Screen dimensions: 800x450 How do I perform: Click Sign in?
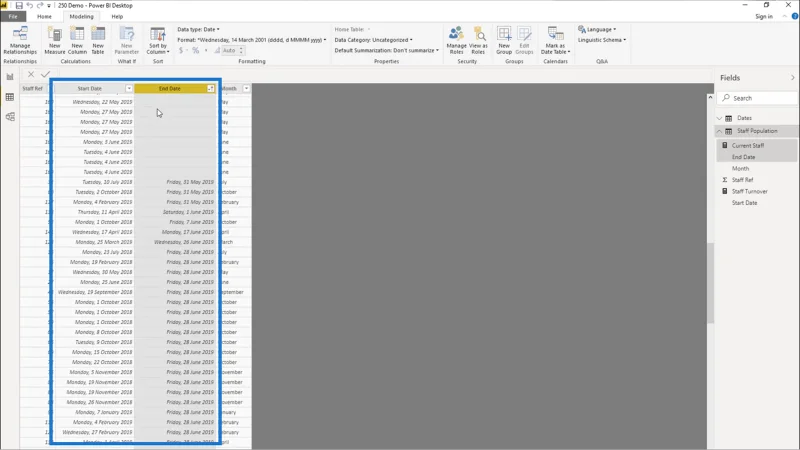coord(764,16)
